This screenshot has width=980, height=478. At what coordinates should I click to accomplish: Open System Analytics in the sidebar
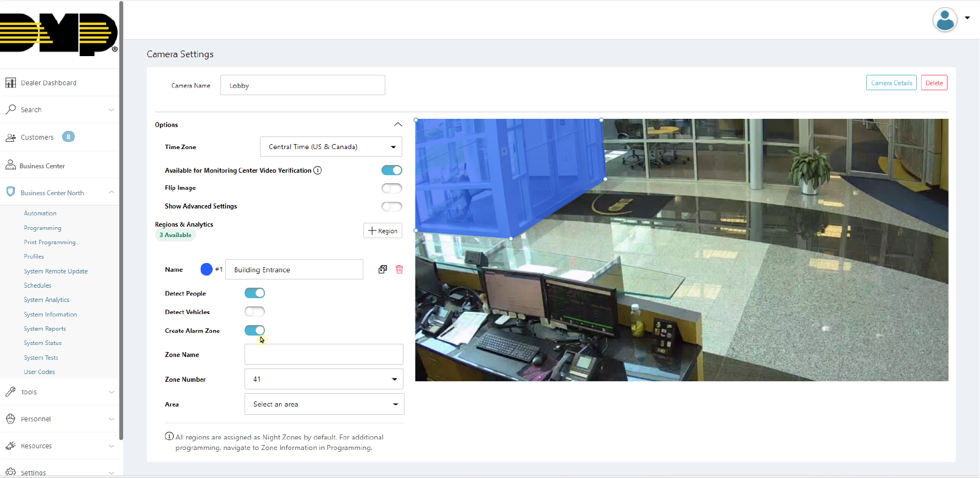pyautogui.click(x=46, y=300)
